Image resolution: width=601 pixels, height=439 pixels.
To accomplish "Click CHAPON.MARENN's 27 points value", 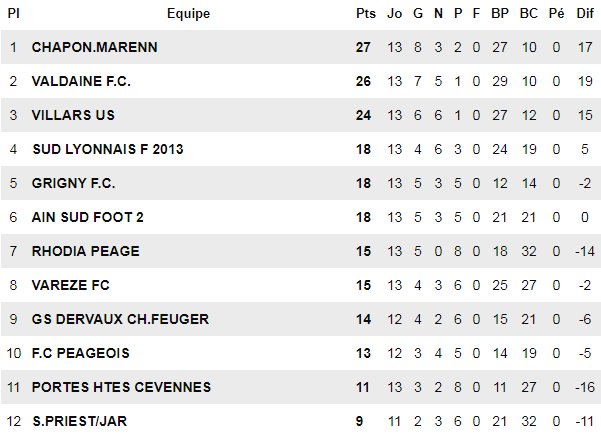I will coord(363,47).
